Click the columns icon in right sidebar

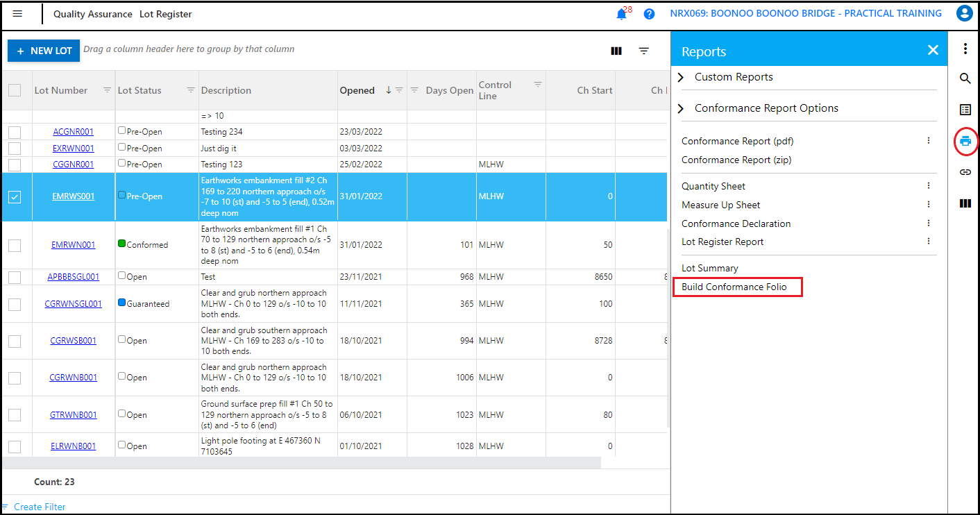(965, 203)
